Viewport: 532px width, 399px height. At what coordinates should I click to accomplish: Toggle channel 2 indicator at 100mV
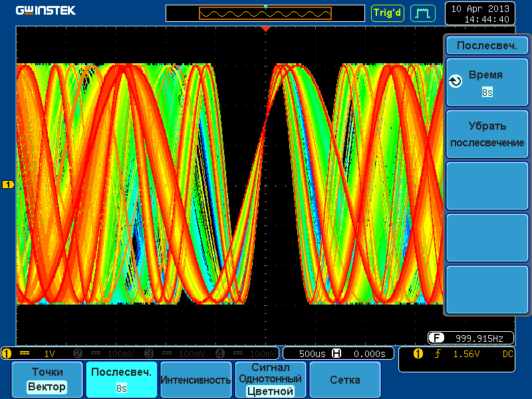[x=77, y=354]
